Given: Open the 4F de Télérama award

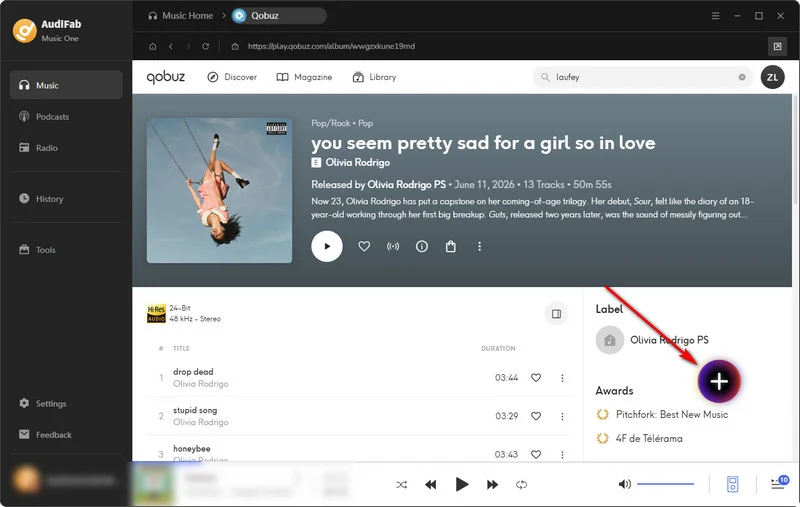Looking at the screenshot, I should click(639, 438).
